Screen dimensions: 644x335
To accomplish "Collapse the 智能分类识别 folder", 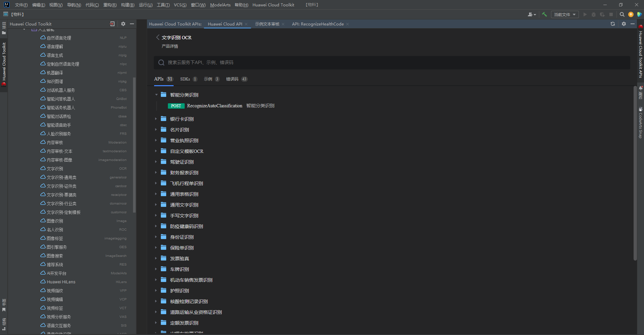I will point(156,95).
